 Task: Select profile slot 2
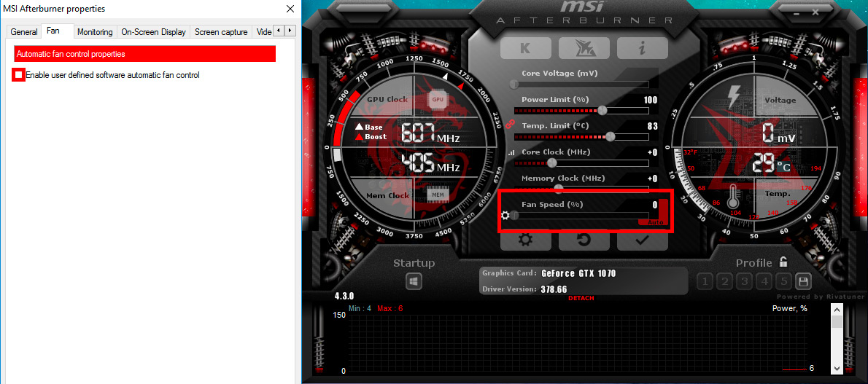tap(724, 282)
